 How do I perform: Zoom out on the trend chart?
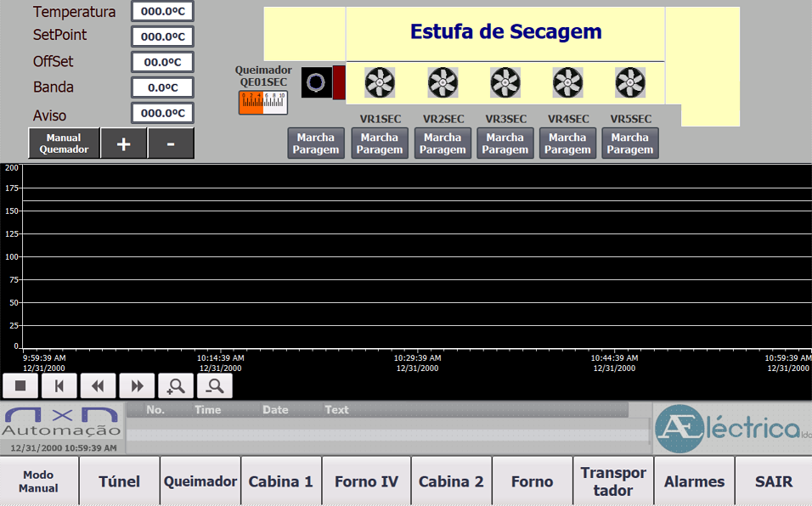point(215,386)
